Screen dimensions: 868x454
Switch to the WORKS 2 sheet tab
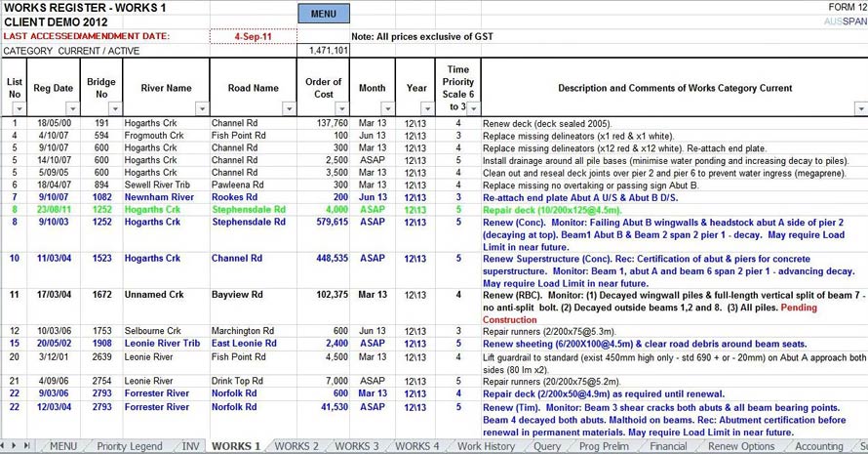coord(296,446)
